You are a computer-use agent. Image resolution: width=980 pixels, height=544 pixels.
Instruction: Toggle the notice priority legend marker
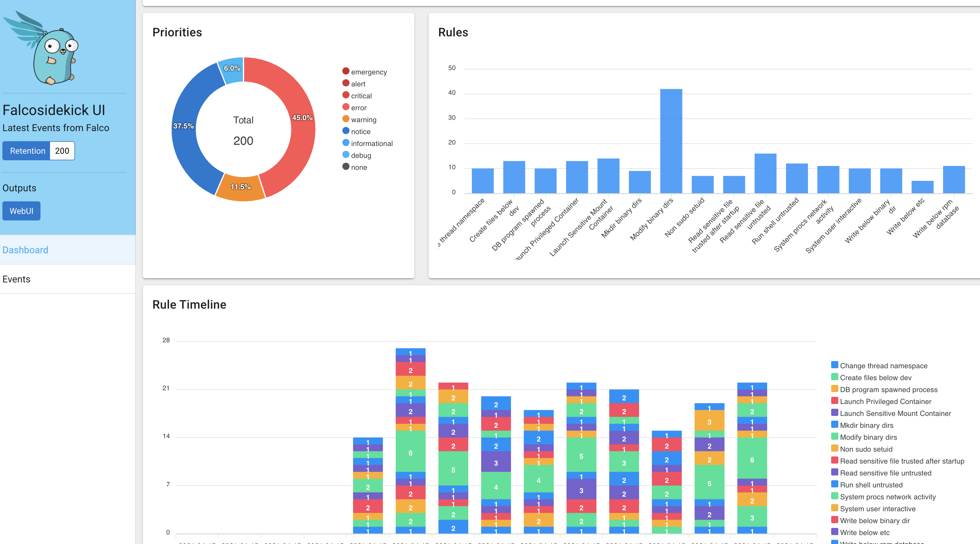(345, 130)
